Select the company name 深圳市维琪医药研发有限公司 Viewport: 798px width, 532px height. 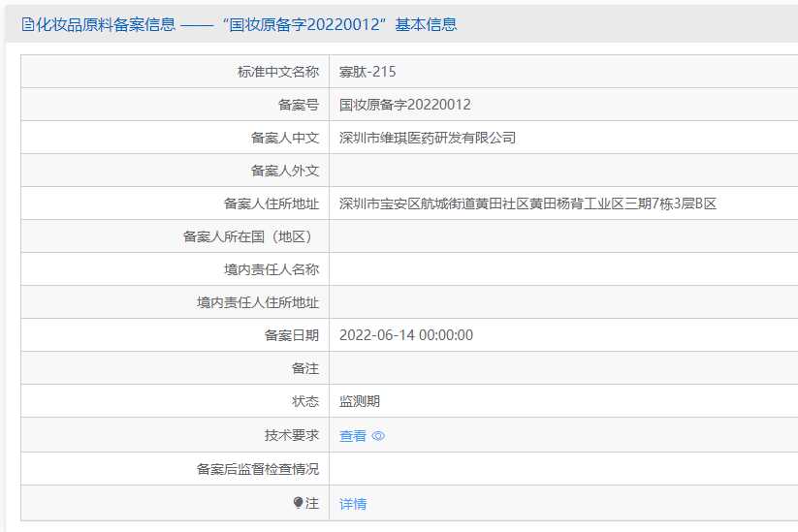point(428,138)
